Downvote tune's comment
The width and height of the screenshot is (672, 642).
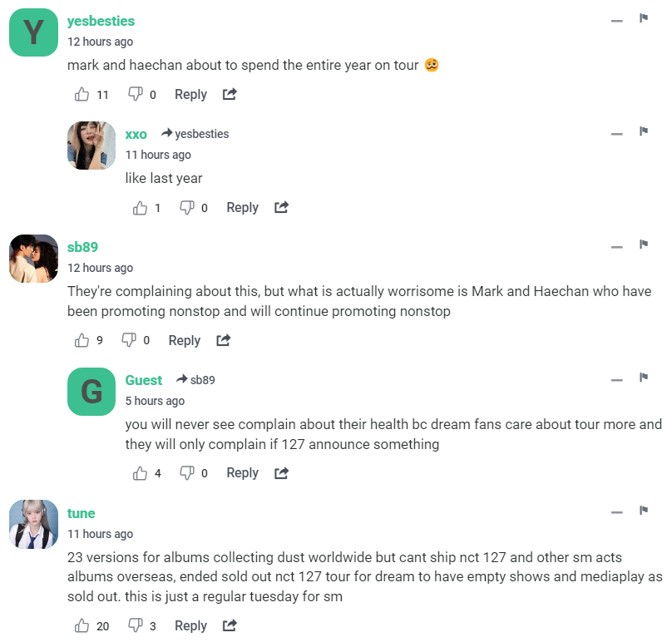click(x=135, y=625)
